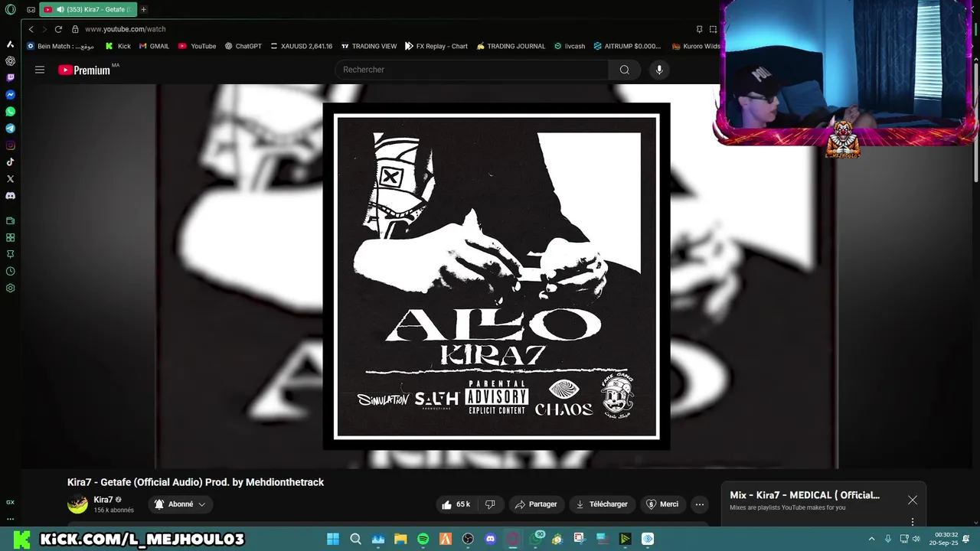Click the Opera main menu logo

[x=11, y=10]
